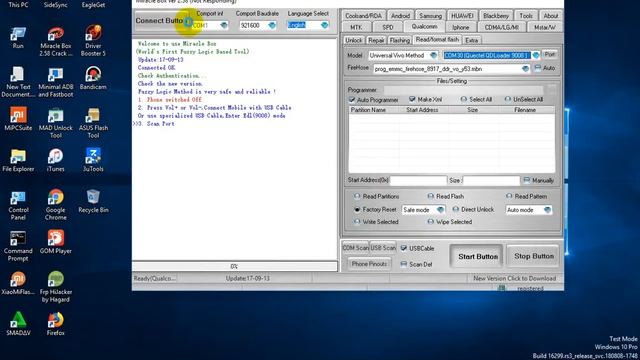Toggle the Manually checkbox
640x360 pixels.
527,180
